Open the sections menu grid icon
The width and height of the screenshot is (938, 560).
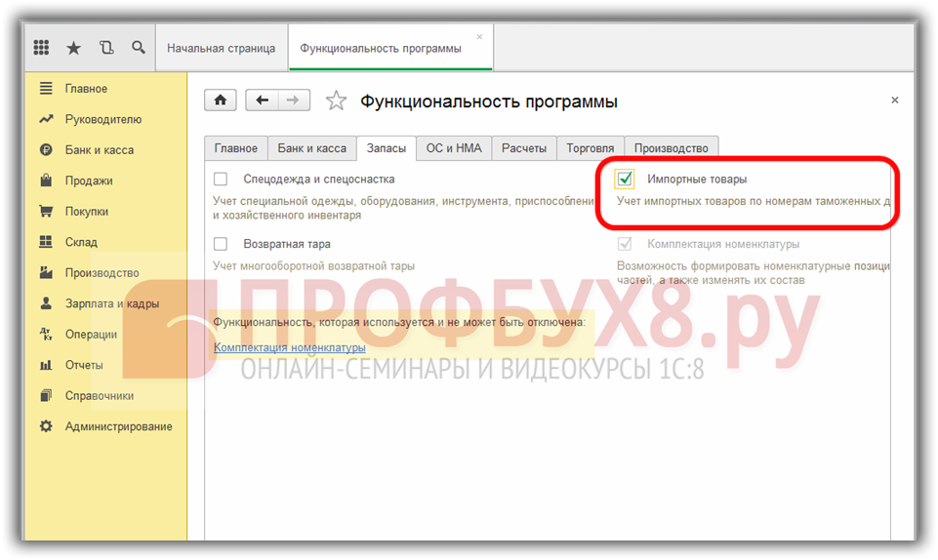click(41, 48)
